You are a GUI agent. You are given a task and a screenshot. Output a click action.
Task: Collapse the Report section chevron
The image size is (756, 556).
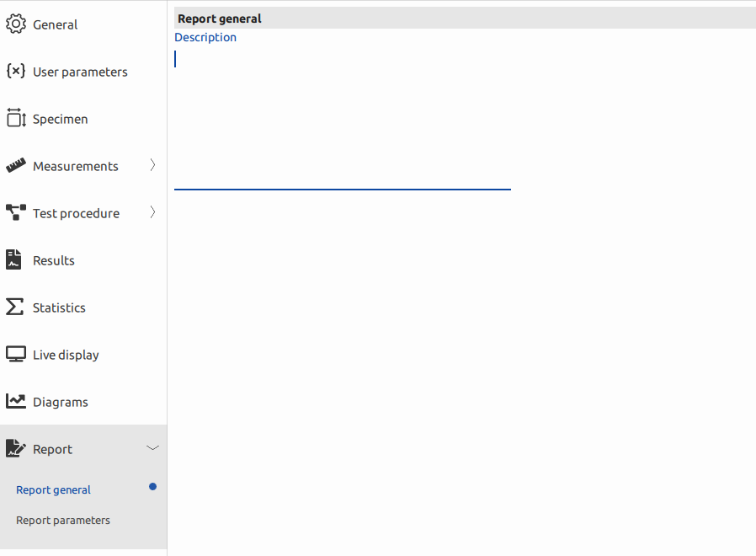click(x=152, y=448)
